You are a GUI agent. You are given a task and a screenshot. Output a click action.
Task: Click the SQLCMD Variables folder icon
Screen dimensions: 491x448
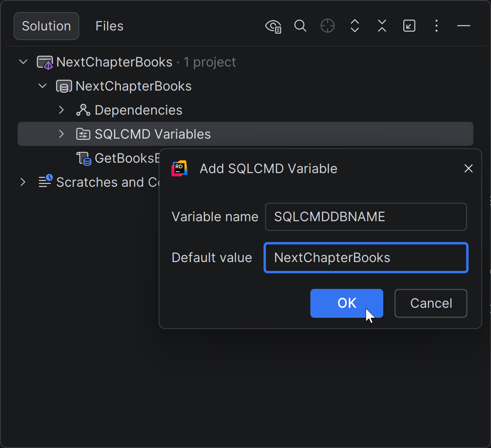point(83,134)
